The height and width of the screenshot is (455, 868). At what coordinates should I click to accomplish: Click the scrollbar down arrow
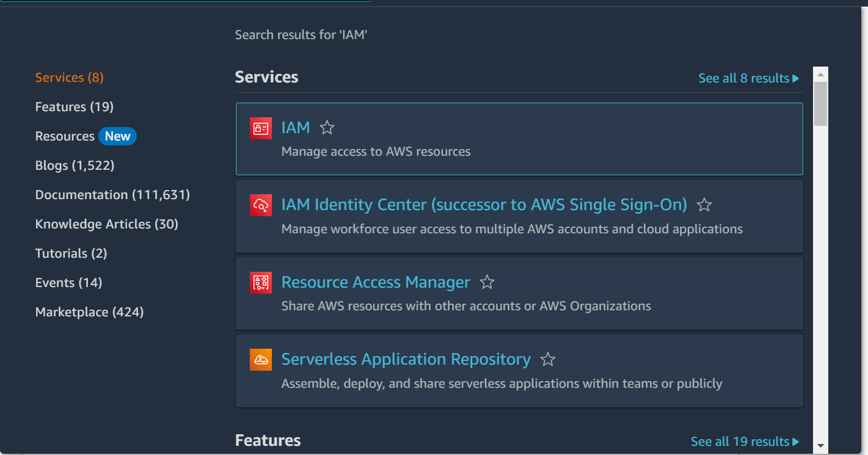click(820, 446)
